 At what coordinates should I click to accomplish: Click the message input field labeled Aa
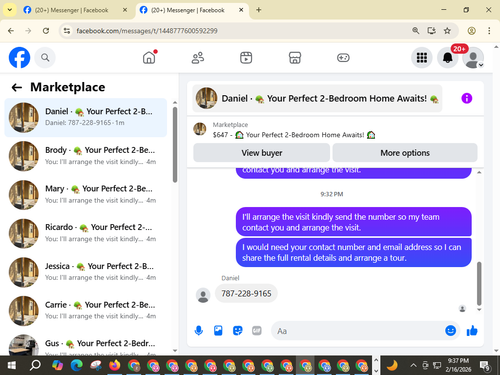click(357, 331)
